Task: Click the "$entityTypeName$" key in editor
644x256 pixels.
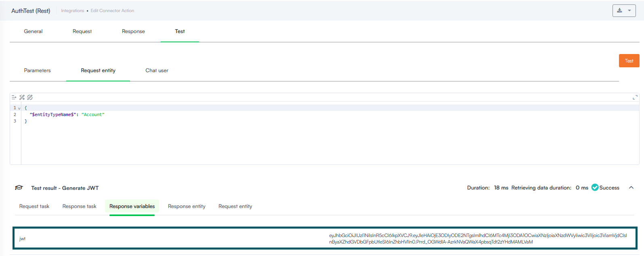Action: pos(52,114)
